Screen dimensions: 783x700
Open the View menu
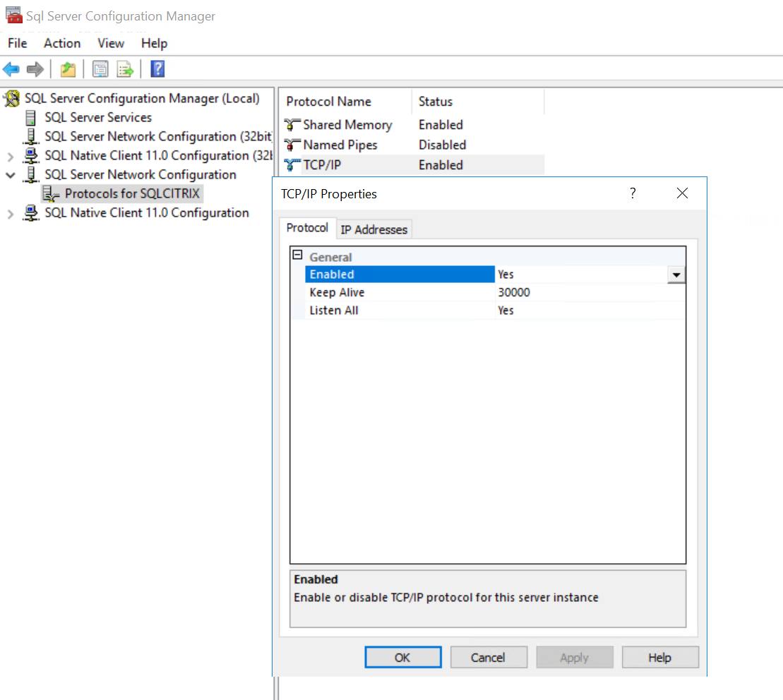[111, 43]
